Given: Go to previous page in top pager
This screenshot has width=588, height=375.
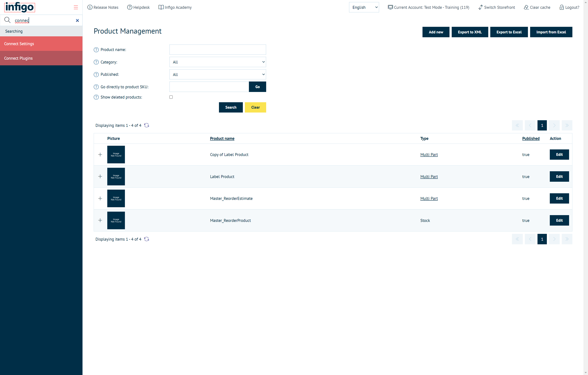Looking at the screenshot, I should click(x=530, y=125).
